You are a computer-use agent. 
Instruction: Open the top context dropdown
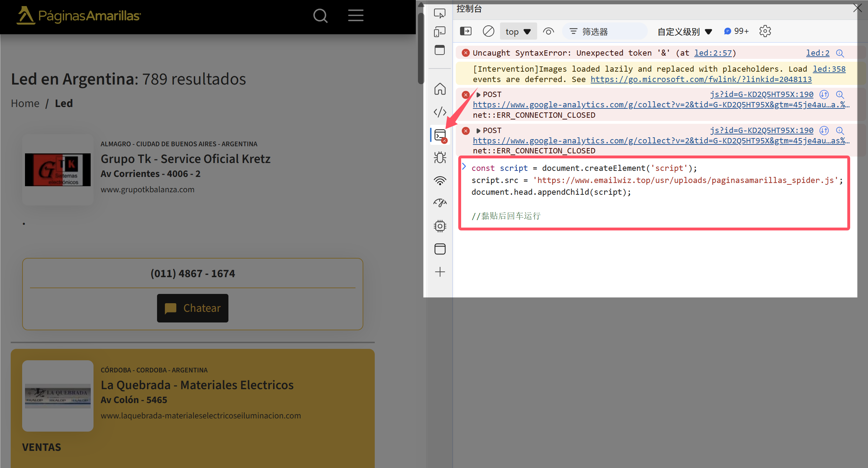click(518, 32)
